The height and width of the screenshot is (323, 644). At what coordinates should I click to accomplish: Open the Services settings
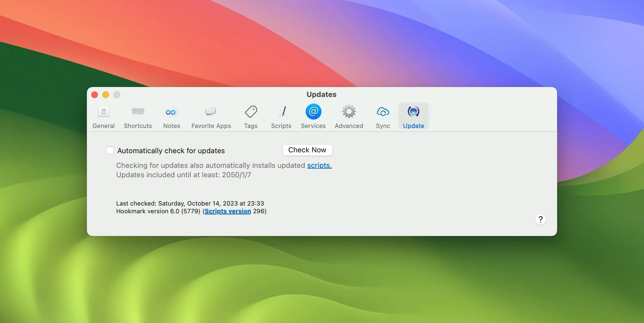coord(313,116)
